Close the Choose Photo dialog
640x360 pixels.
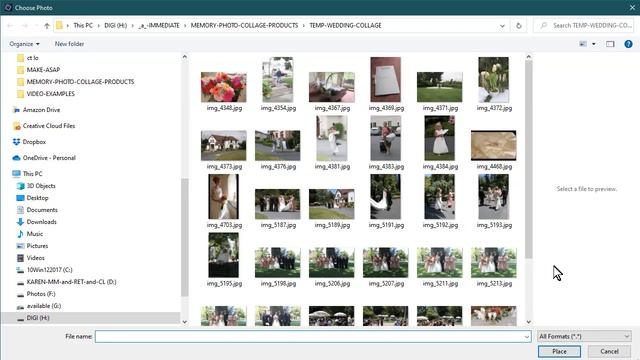tap(632, 7)
